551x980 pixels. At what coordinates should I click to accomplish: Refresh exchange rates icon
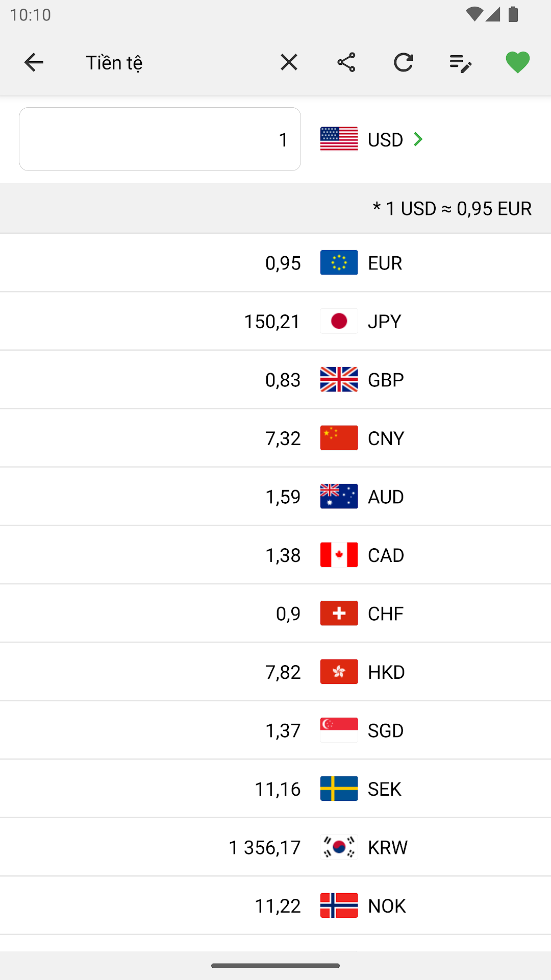click(x=403, y=63)
